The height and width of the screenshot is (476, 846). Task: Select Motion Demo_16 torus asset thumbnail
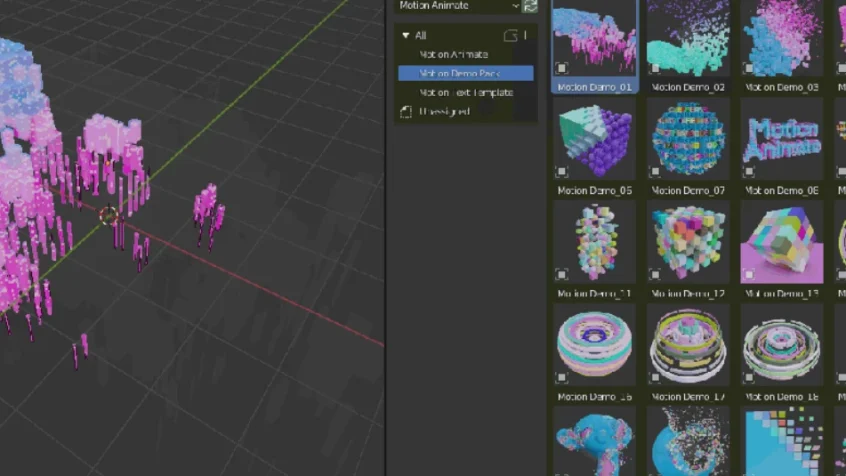pos(595,345)
